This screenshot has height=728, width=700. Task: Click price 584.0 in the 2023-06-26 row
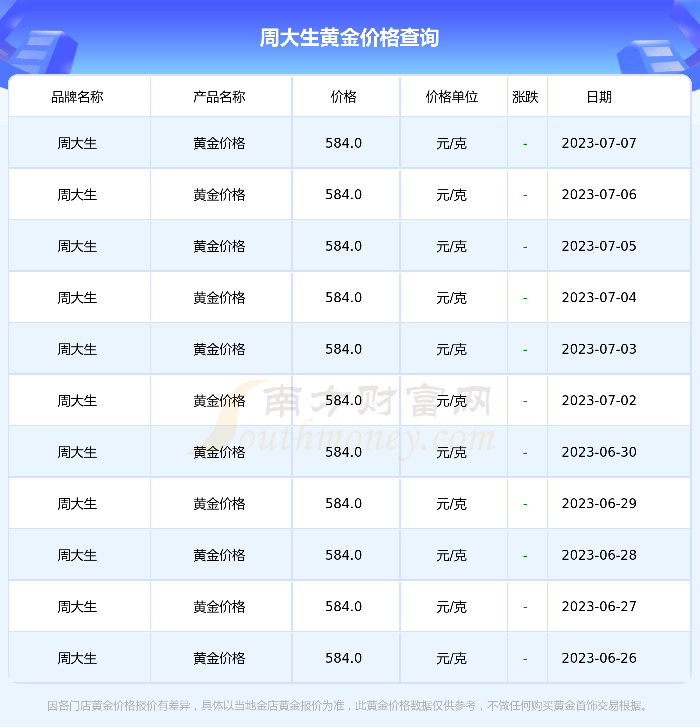coord(344,658)
